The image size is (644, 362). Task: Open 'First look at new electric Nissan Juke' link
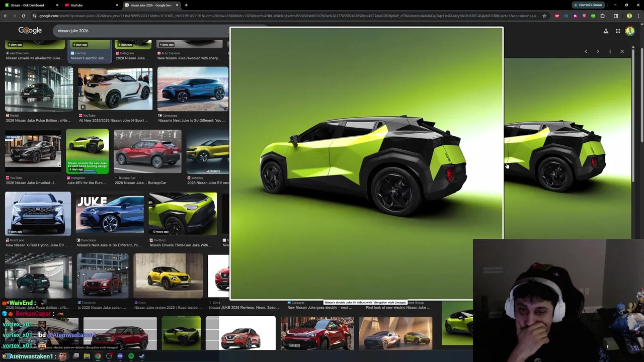point(398,307)
